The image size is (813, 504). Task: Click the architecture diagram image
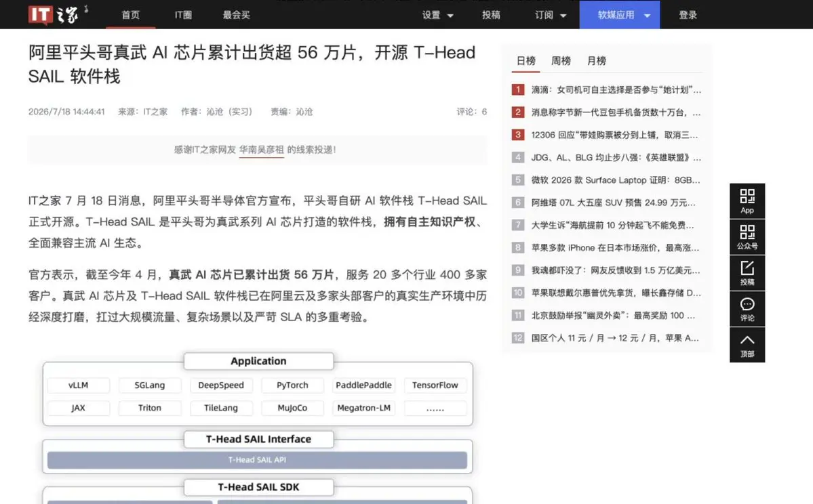258,427
